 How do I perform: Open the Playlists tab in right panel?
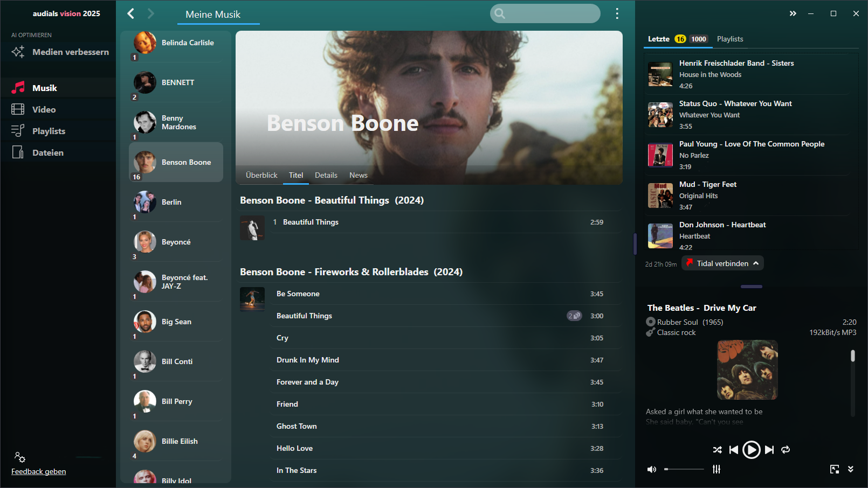[x=730, y=39]
